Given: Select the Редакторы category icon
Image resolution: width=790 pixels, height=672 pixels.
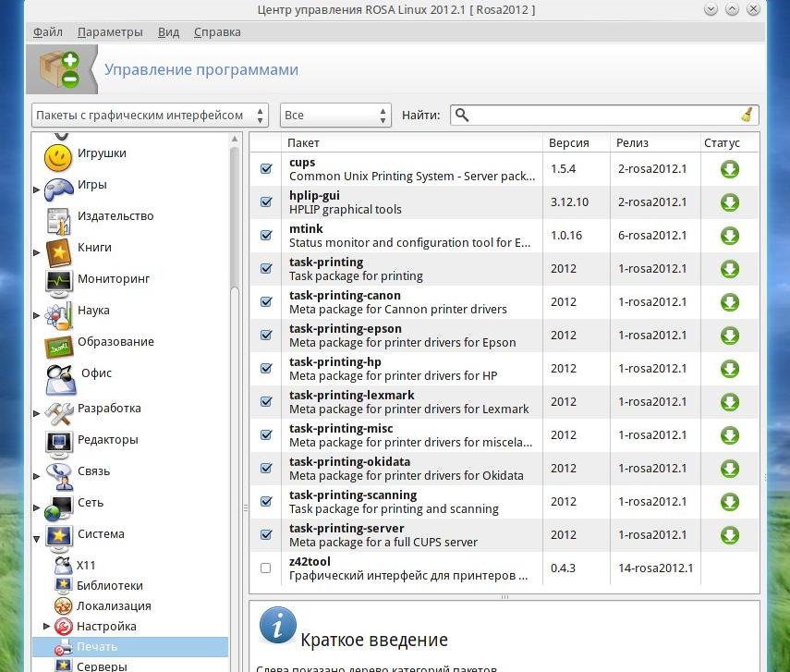Looking at the screenshot, I should (x=58, y=441).
